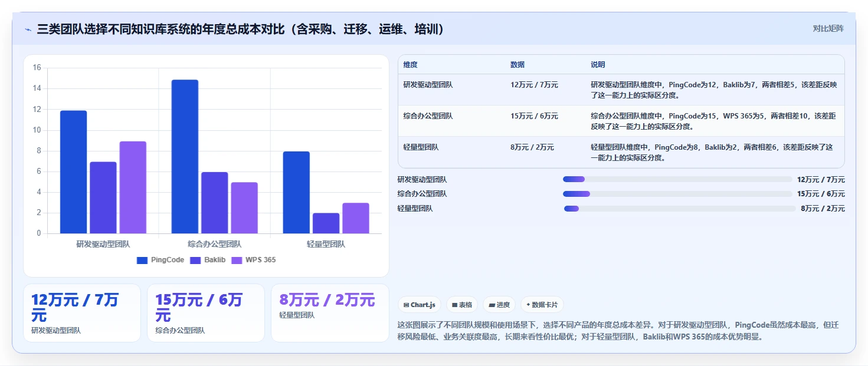Select the Chart.js tag
The image size is (868, 366).
(x=420, y=305)
